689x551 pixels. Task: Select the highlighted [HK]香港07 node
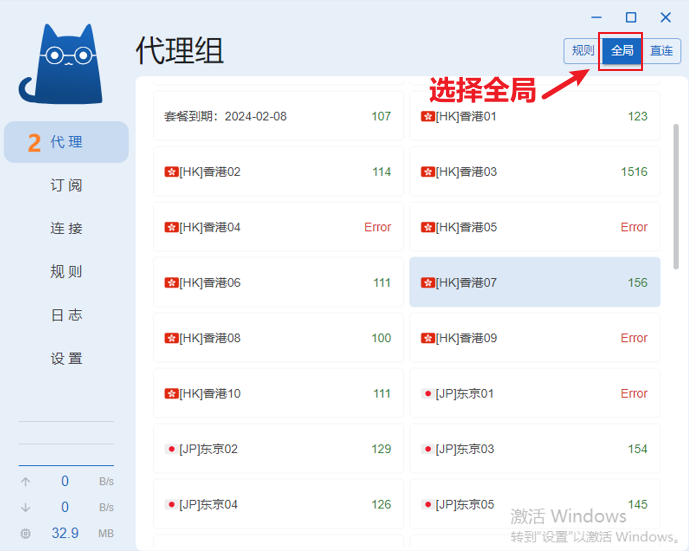pyautogui.click(x=534, y=283)
